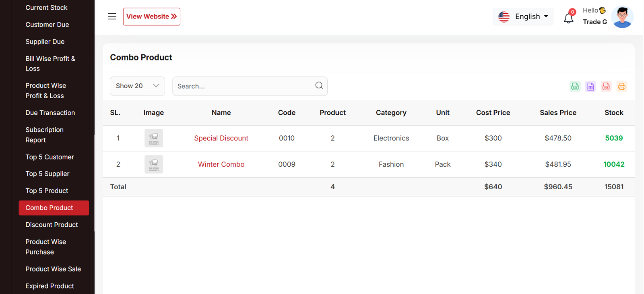
Task: Export the table as CSV
Action: point(575,86)
